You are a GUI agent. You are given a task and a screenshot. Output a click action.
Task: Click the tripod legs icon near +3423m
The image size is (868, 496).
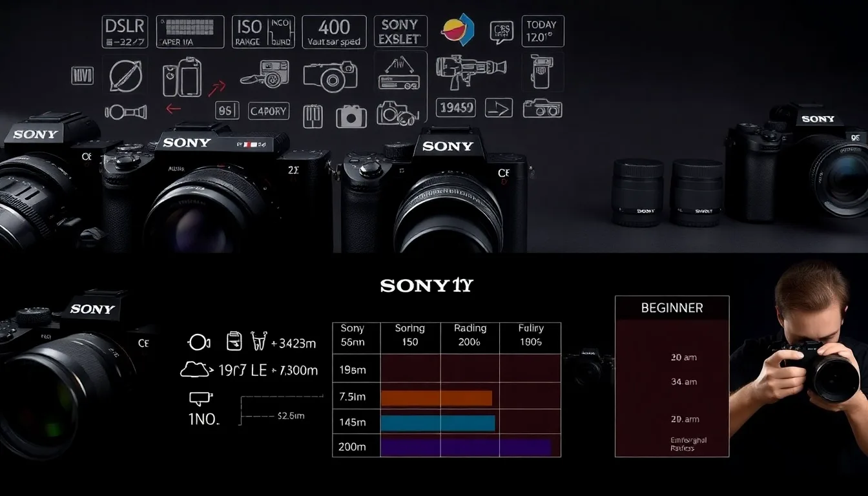click(x=258, y=342)
